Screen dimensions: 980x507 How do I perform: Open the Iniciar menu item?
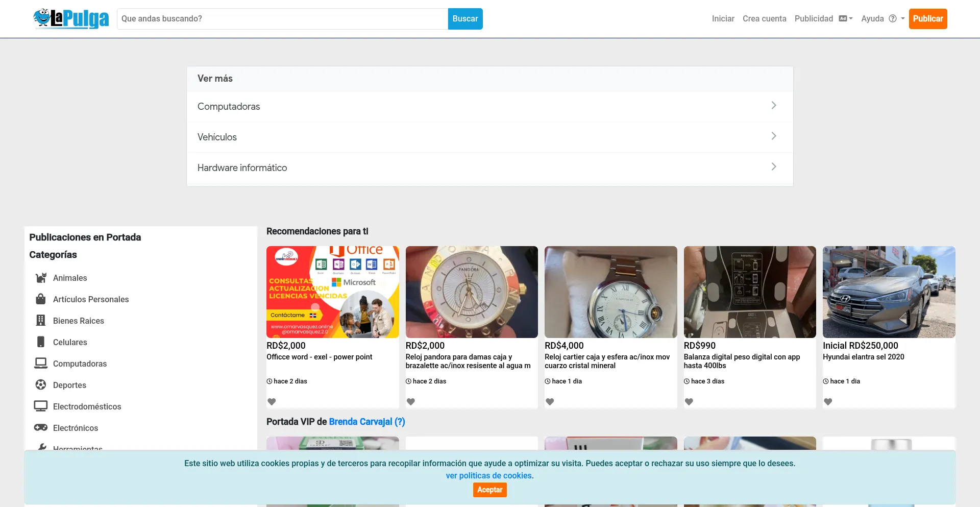coord(723,18)
